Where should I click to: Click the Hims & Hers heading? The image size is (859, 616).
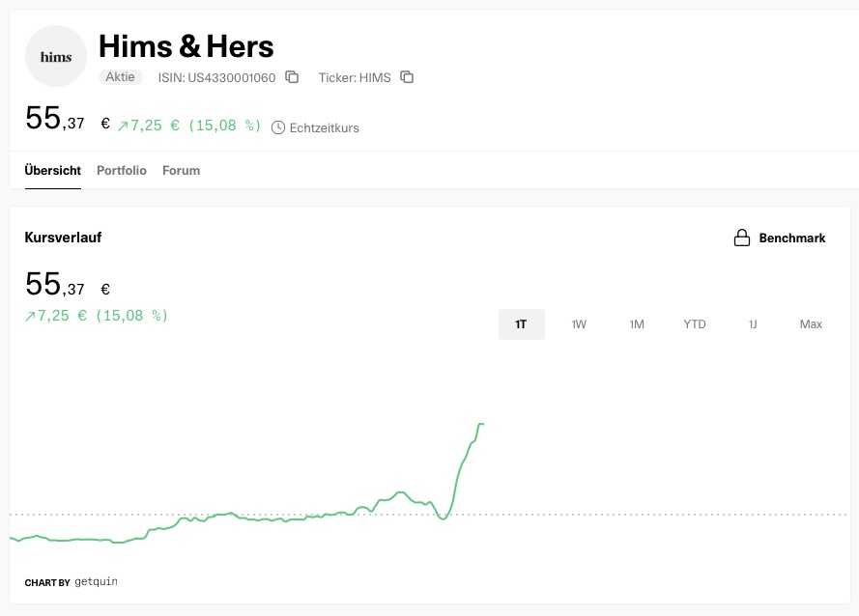click(x=186, y=46)
